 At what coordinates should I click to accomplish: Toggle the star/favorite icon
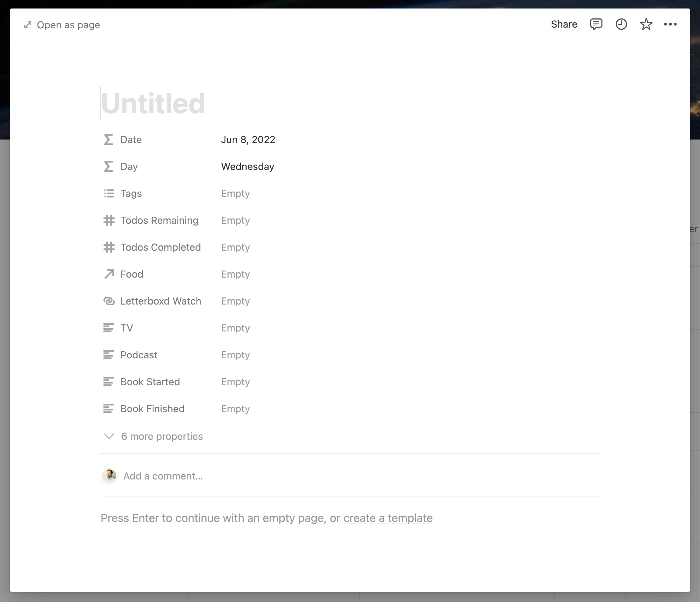coord(646,24)
